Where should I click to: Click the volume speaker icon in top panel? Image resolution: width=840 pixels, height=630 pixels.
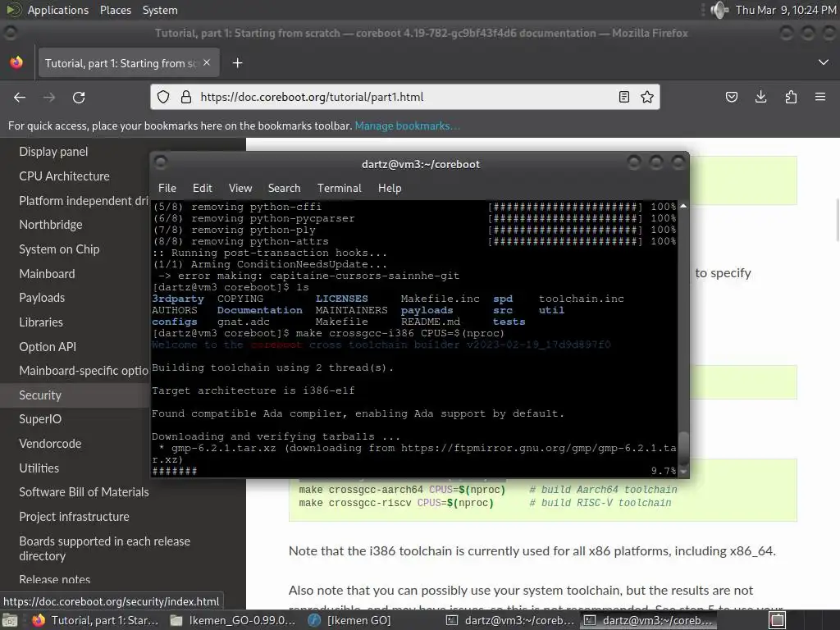coord(719,10)
